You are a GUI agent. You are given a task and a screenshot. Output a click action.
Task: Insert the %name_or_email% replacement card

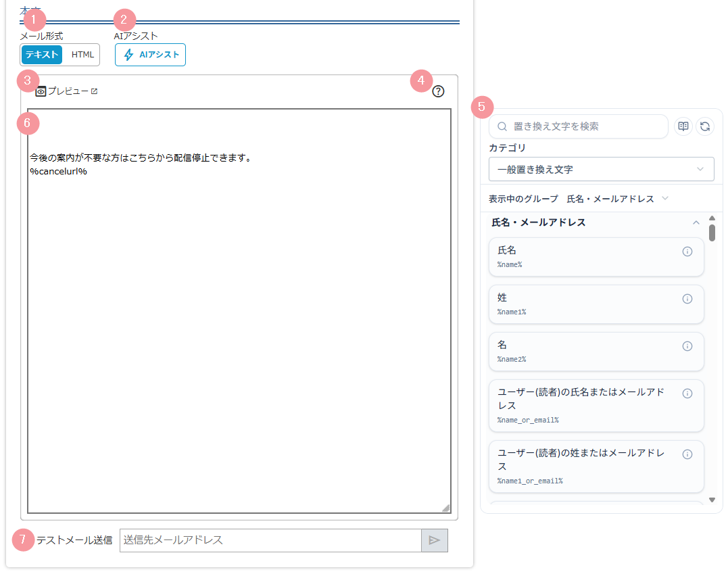(596, 406)
